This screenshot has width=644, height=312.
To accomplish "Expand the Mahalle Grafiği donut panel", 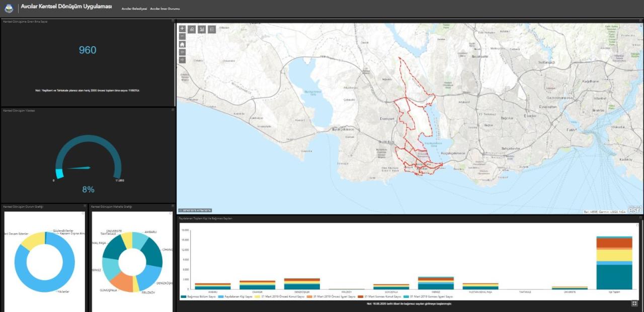I will click(172, 206).
